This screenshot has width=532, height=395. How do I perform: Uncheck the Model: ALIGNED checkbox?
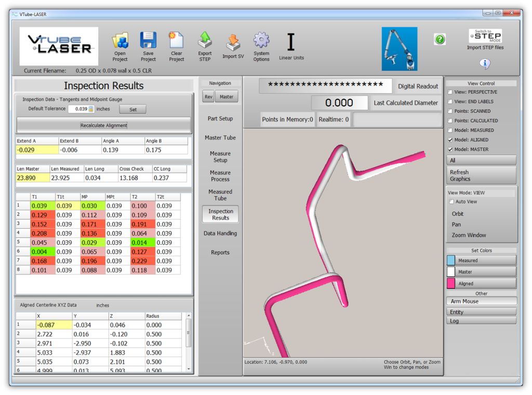click(450, 140)
